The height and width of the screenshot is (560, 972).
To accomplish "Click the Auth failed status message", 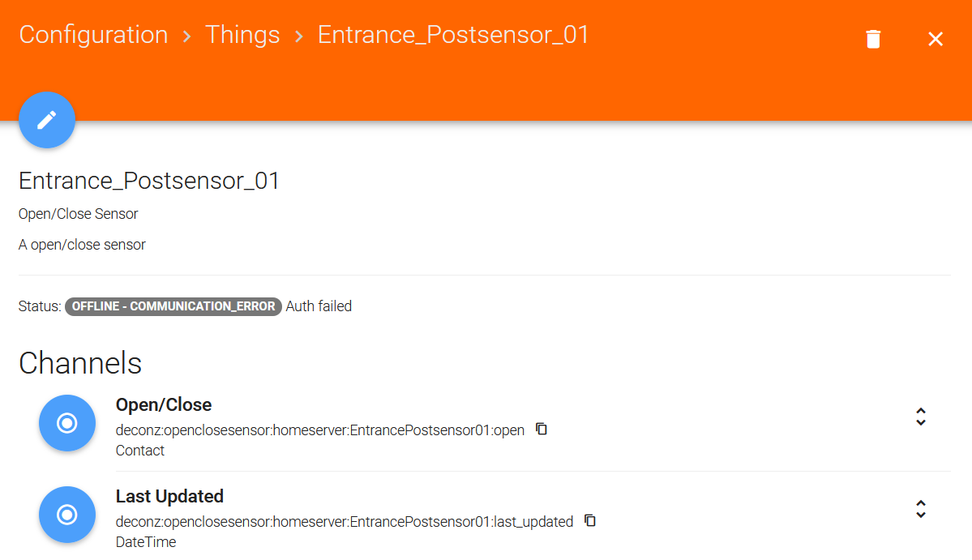I will coord(319,306).
